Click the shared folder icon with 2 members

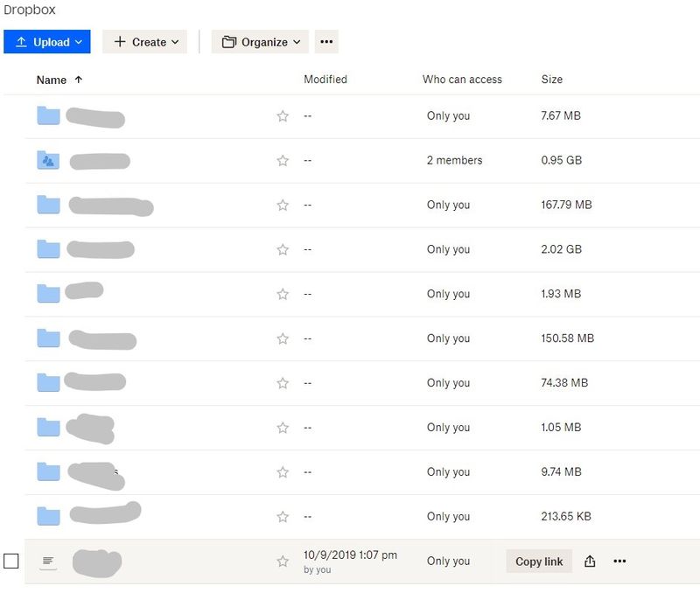(48, 160)
